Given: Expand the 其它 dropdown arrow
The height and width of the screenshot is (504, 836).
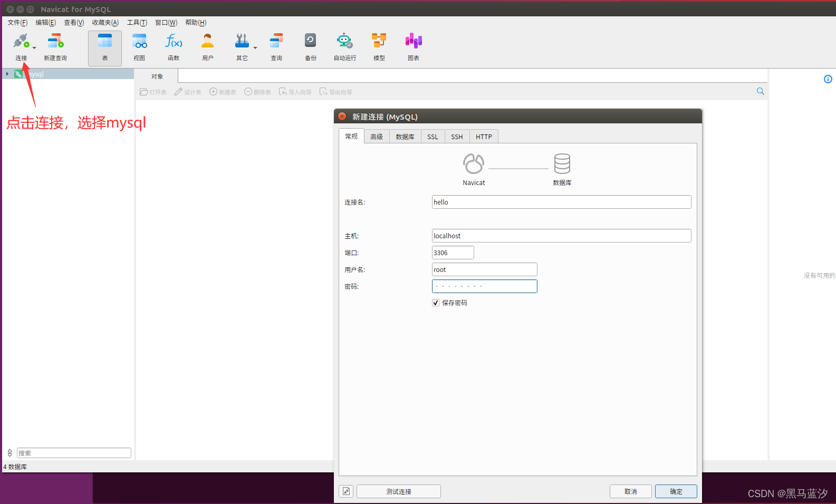Looking at the screenshot, I should click(x=255, y=48).
